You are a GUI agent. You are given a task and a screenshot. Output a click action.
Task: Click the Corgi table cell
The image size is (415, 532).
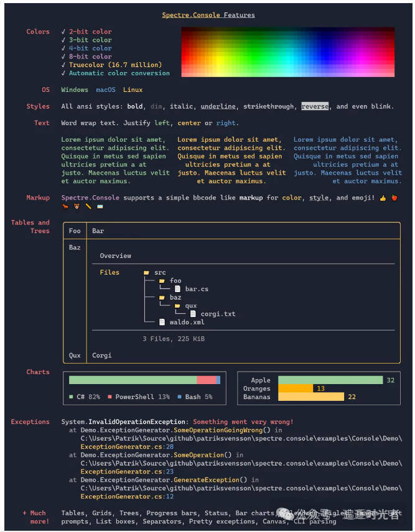pyautogui.click(x=102, y=355)
